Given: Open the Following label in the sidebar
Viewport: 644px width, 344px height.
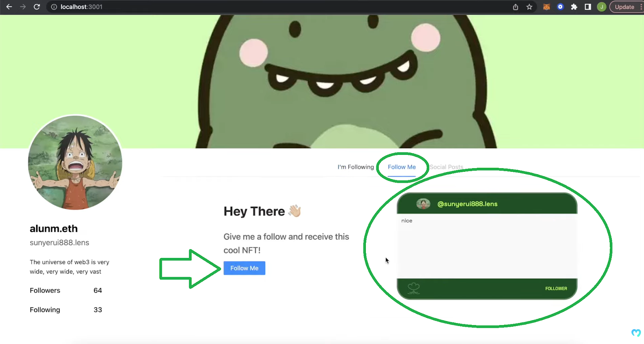Looking at the screenshot, I should [45, 310].
